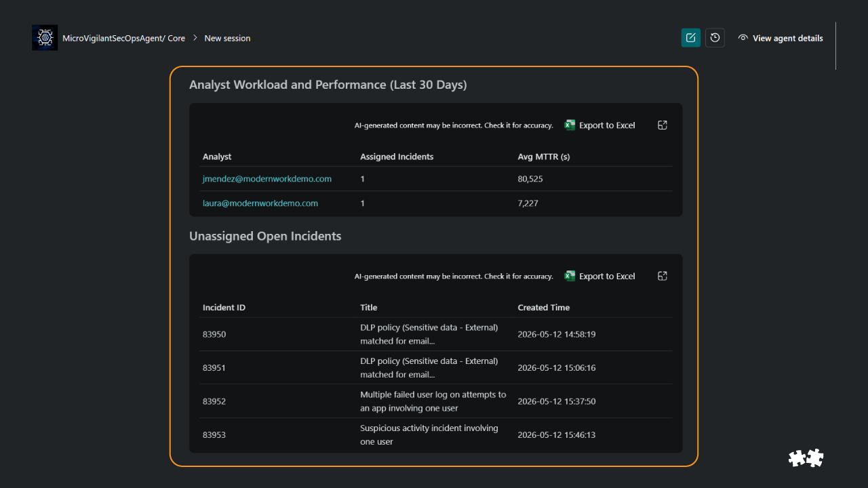Click the Analyst column header

pos(217,157)
